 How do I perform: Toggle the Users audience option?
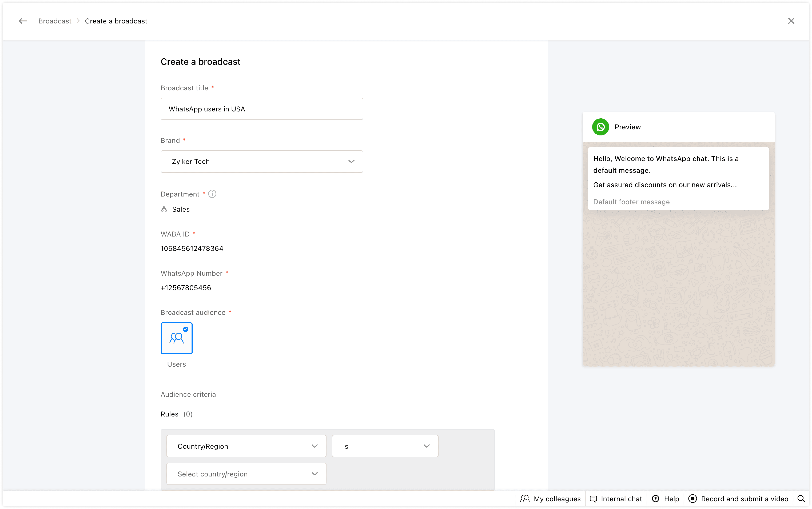[x=176, y=338]
